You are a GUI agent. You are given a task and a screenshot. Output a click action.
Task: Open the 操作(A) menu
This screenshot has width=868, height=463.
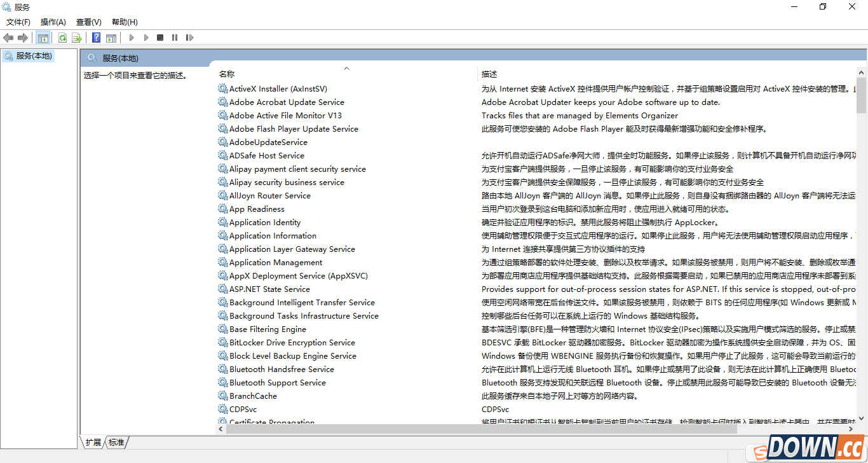(x=53, y=22)
